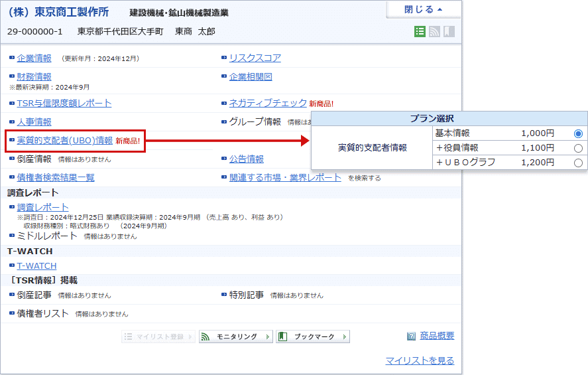This screenshot has height=375, width=588.
Task: Click the help icon beside 商品概要
Action: (412, 337)
